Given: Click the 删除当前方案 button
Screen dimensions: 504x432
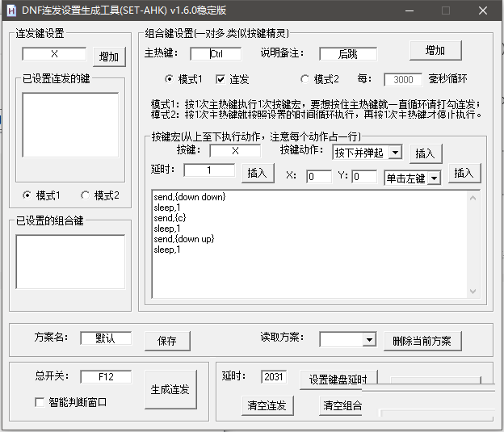Looking at the screenshot, I should [422, 341].
